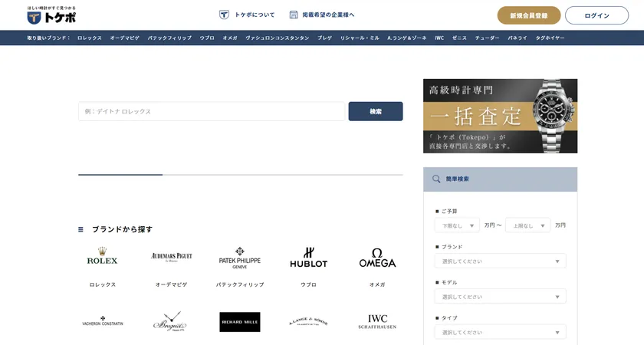
Task: Open ヴァシュロンコンスタンタン in the brand nav bar
Action: (x=278, y=38)
